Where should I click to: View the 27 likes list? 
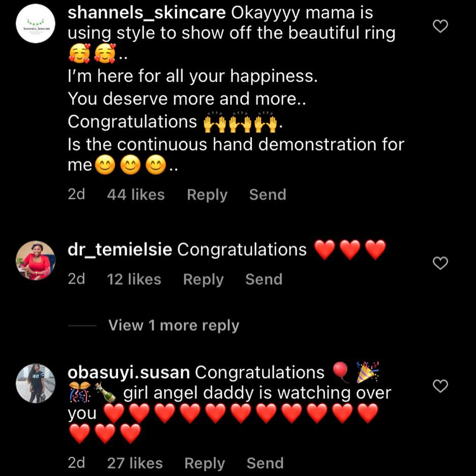pos(135,463)
